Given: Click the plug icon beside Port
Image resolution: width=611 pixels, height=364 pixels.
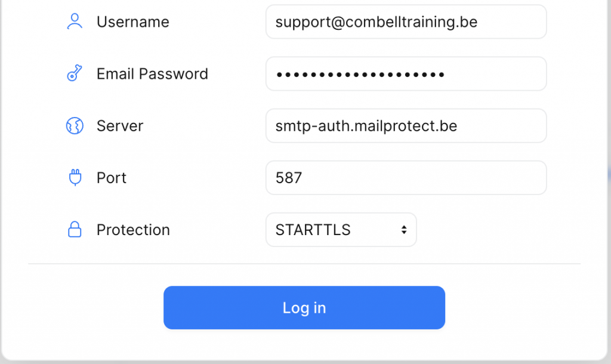Looking at the screenshot, I should [75, 178].
